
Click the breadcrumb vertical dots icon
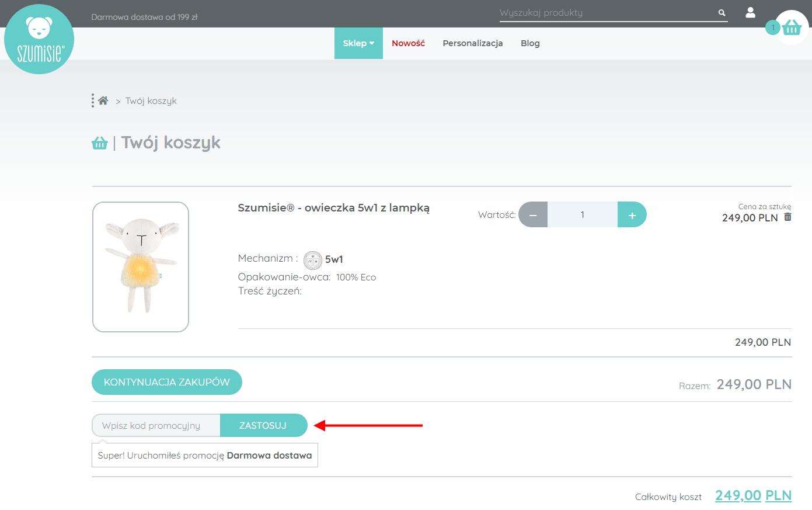click(x=92, y=100)
